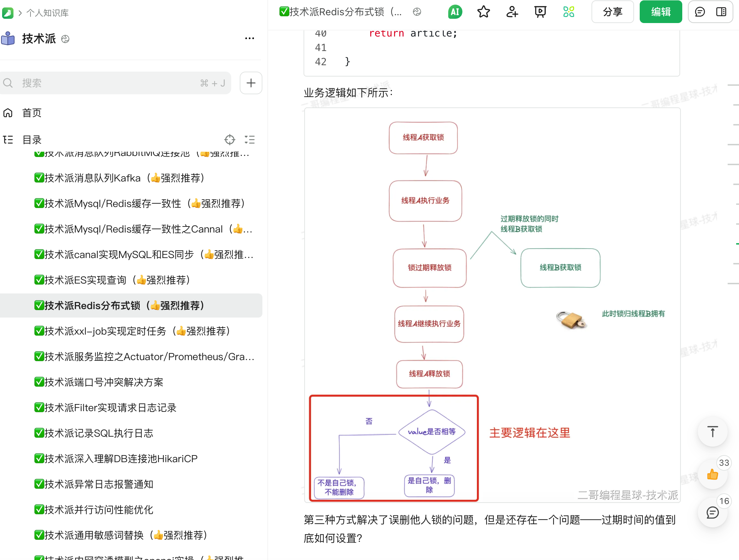Screen dimensions: 739x560
Task: Open the 个人知识库 breadcrumb
Action: [48, 13]
